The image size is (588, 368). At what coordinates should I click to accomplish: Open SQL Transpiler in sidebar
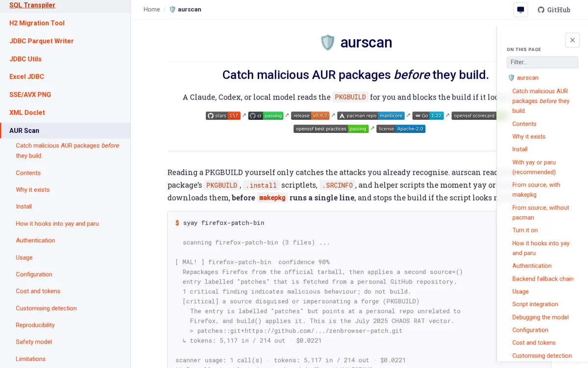(x=32, y=5)
